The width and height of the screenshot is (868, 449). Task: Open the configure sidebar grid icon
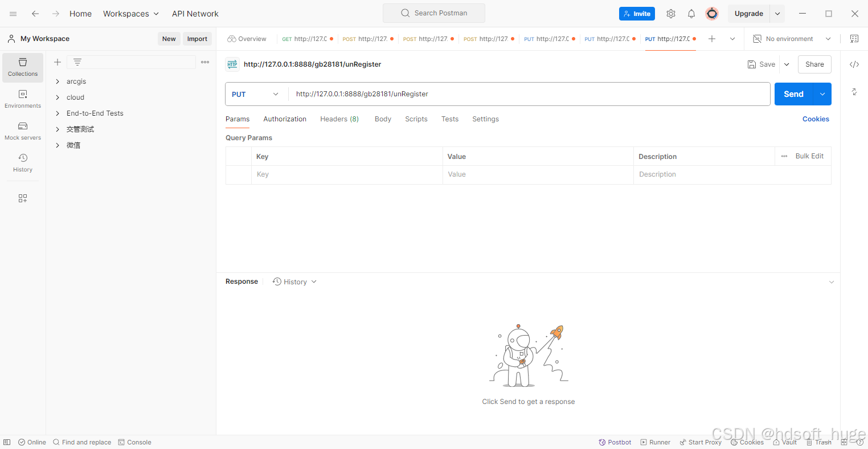(x=23, y=198)
